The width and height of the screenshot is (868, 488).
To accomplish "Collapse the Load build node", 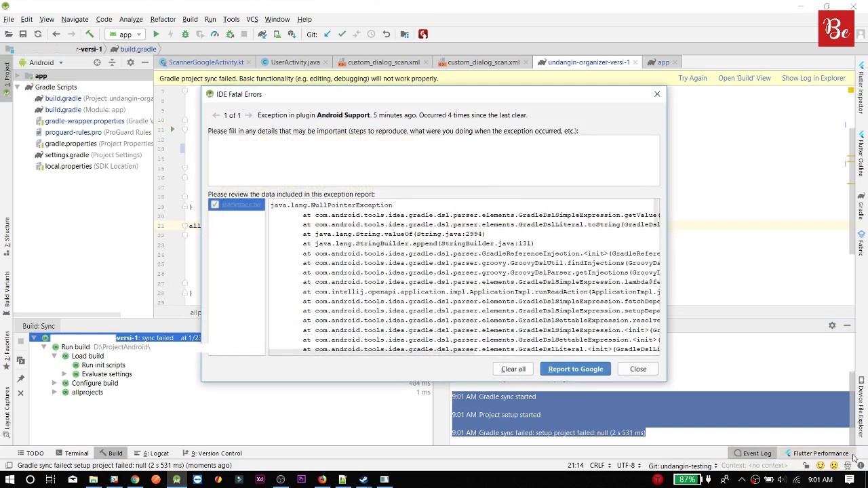I will (54, 356).
